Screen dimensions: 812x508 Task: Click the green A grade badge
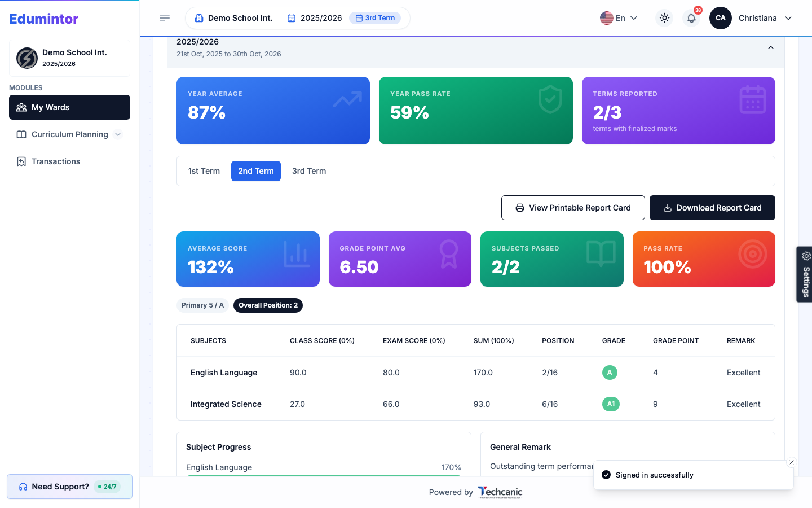(x=610, y=373)
